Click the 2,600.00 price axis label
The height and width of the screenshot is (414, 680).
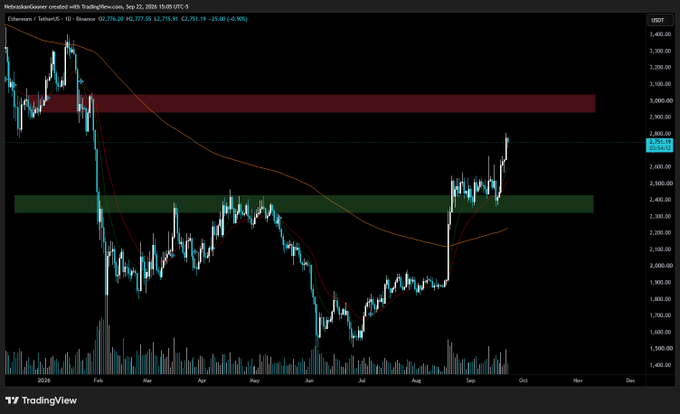(x=661, y=166)
